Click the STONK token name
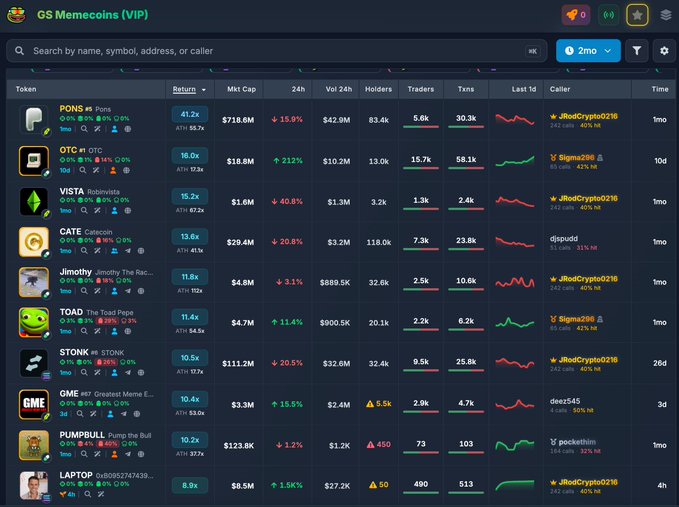Screen dimensions: 679x507 (x=74, y=352)
